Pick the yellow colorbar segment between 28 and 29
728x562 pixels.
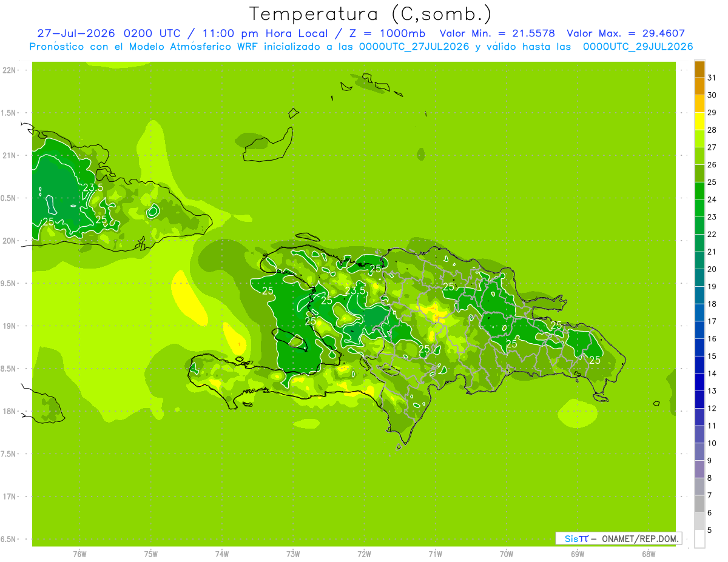(699, 121)
